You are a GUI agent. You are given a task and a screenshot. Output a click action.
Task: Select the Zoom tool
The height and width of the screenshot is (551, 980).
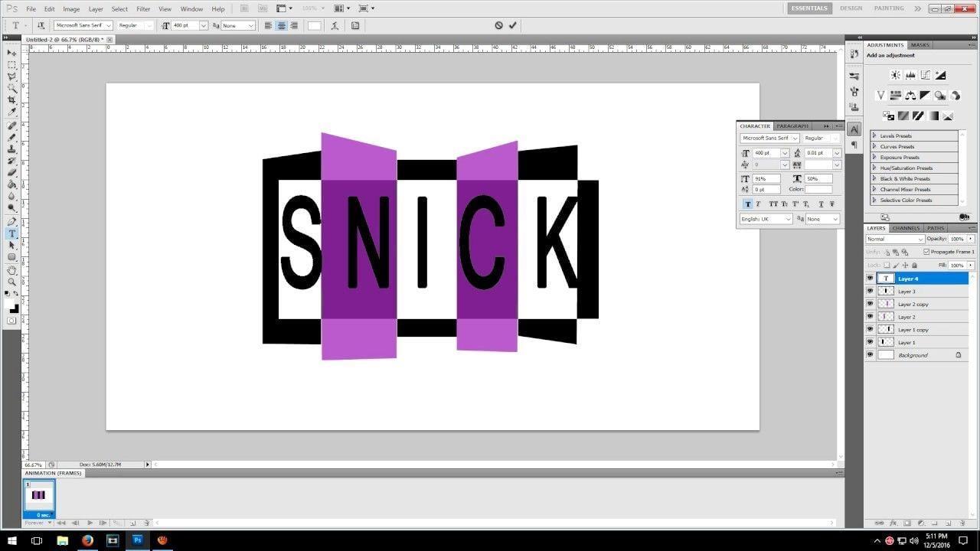11,282
